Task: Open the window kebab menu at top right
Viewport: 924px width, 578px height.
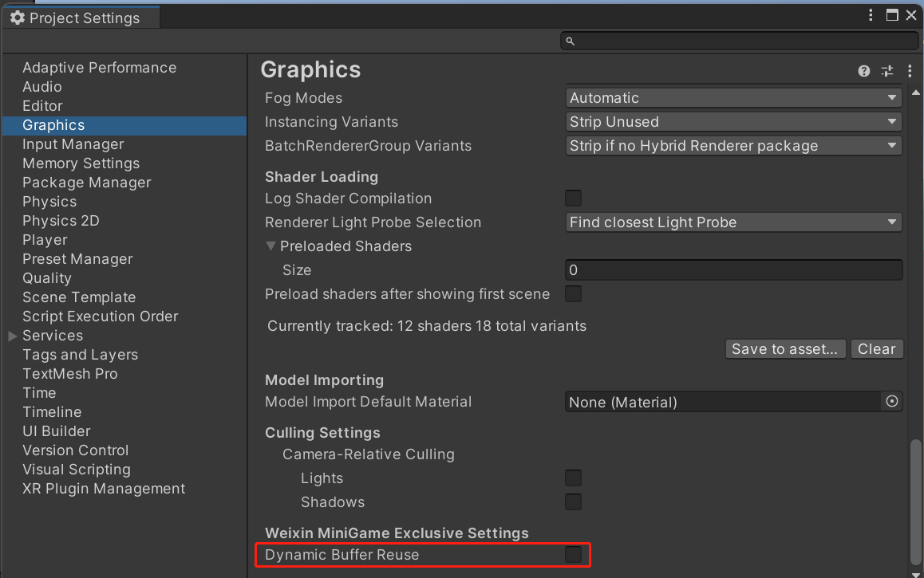Action: [x=871, y=15]
